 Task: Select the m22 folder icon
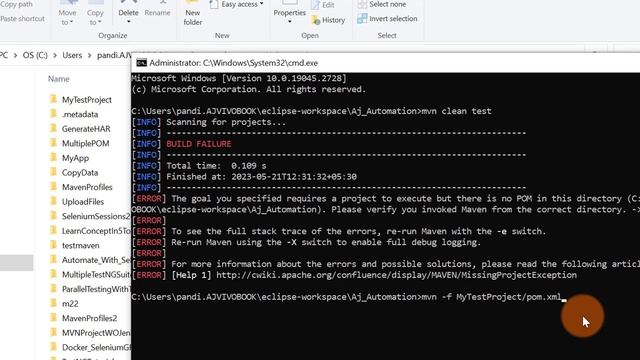(x=53, y=303)
